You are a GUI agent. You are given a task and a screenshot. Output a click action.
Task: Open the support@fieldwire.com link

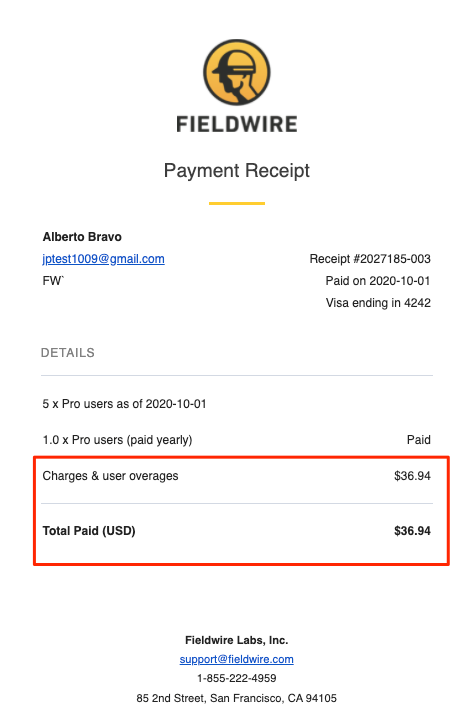tap(236, 659)
